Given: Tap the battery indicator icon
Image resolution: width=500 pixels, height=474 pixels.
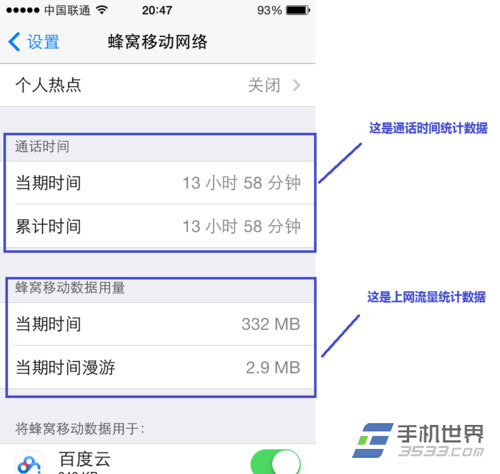Looking at the screenshot, I should tap(298, 10).
